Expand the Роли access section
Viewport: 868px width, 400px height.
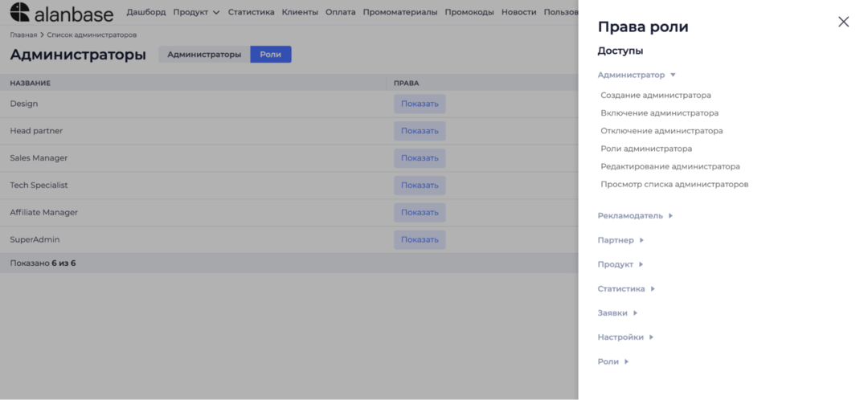point(613,361)
